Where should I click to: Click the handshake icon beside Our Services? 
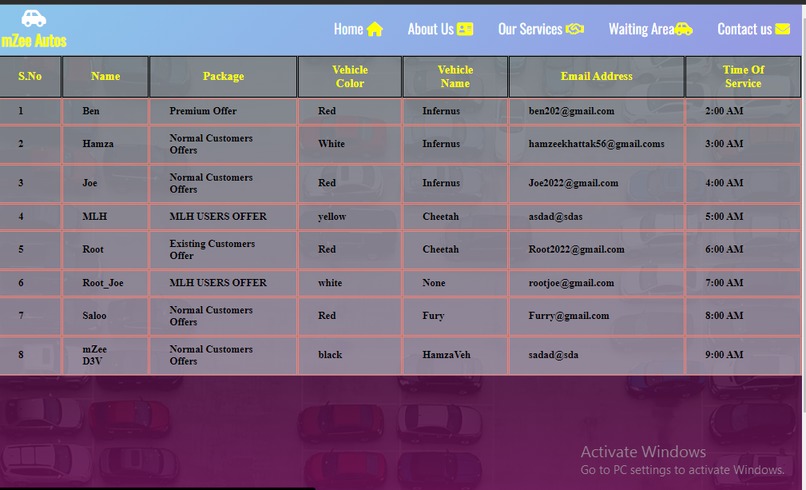click(x=575, y=29)
